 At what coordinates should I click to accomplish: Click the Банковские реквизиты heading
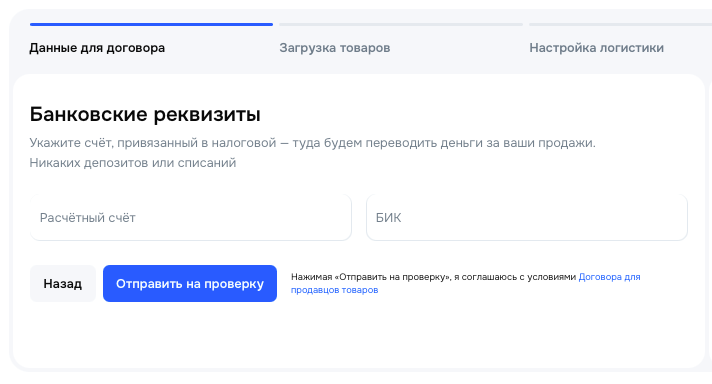(145, 114)
